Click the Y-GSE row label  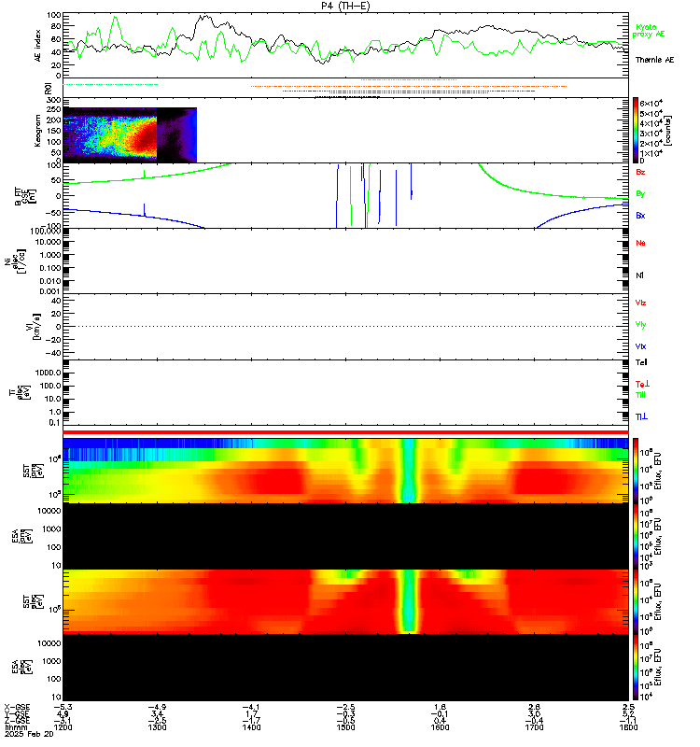tap(17, 713)
